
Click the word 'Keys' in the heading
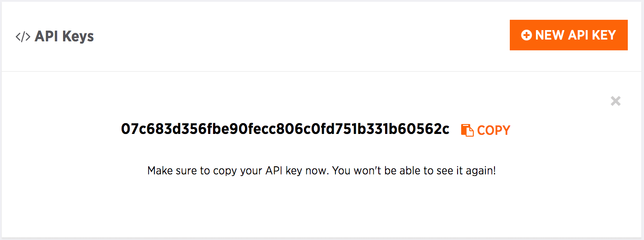[77, 36]
